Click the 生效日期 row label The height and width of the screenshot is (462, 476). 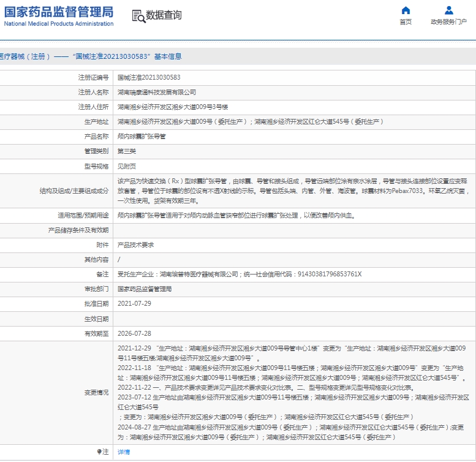(x=96, y=319)
